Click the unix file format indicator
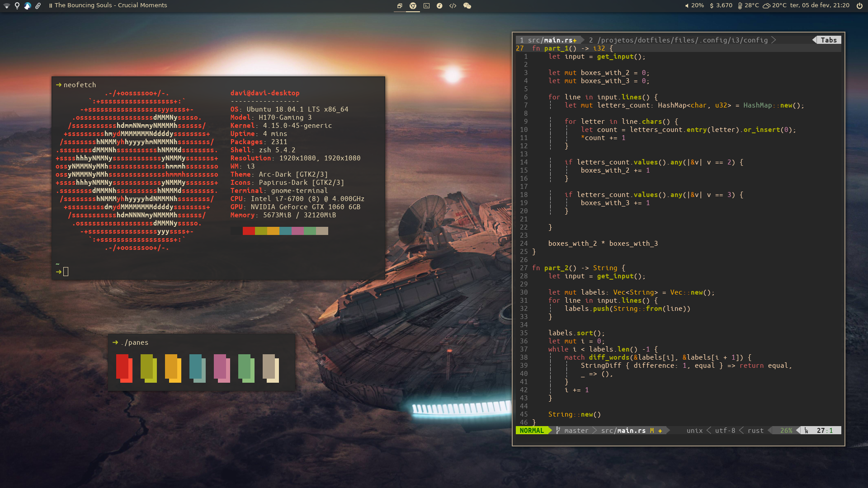868x488 pixels. (694, 431)
